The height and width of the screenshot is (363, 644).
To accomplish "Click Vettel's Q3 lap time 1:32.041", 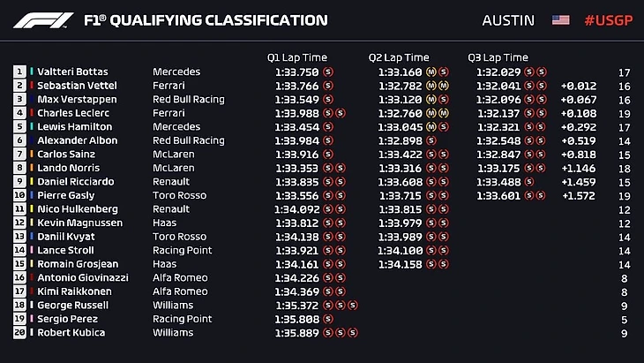I will coord(498,86).
